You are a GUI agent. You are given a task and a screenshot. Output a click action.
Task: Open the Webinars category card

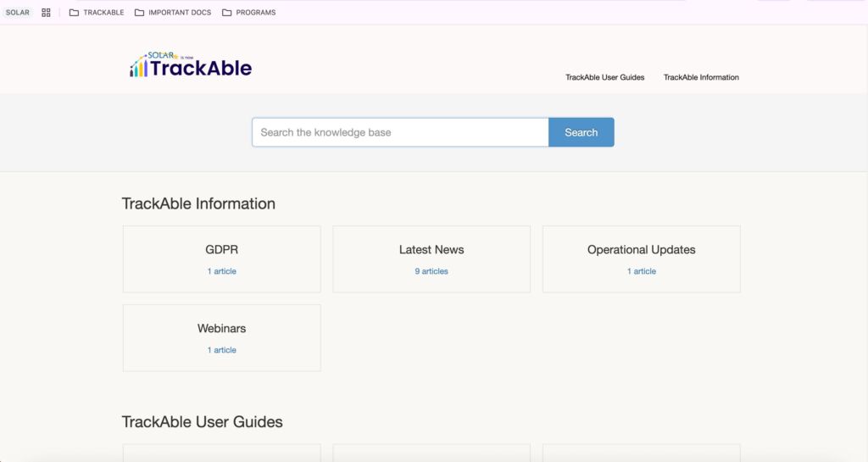221,338
